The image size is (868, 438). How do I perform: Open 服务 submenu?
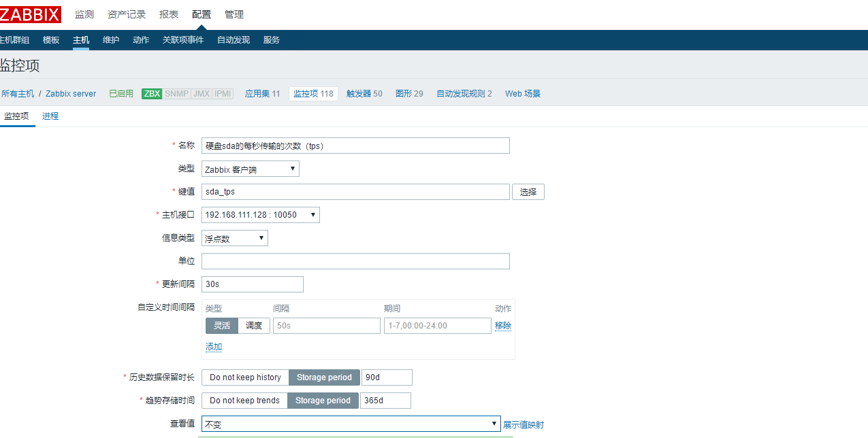pos(272,40)
